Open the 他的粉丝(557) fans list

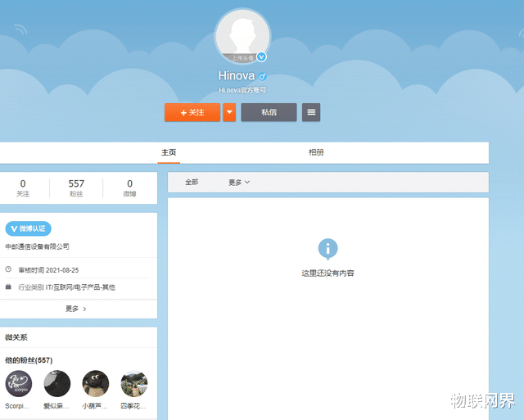pyautogui.click(x=29, y=360)
